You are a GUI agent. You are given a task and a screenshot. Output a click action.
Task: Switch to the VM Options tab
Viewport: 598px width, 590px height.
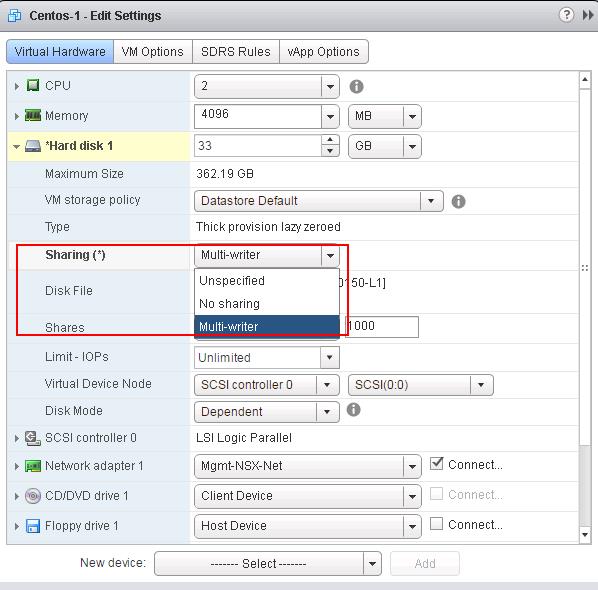153,51
